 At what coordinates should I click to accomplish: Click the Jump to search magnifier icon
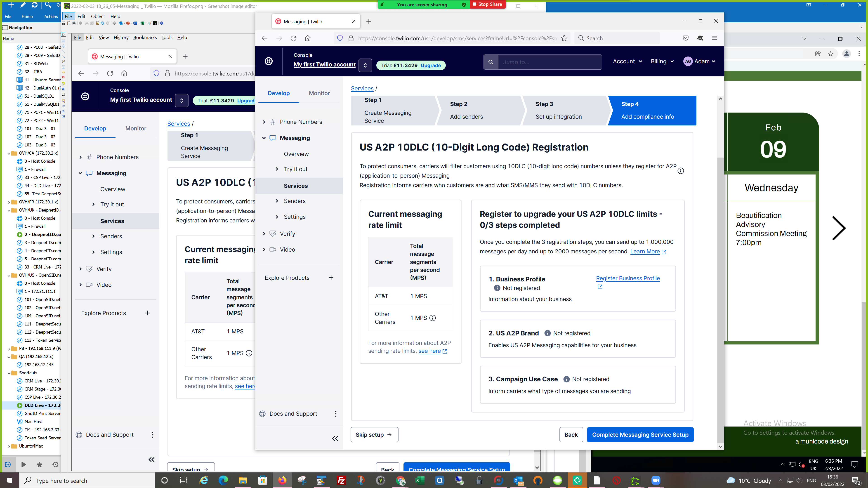pos(491,62)
